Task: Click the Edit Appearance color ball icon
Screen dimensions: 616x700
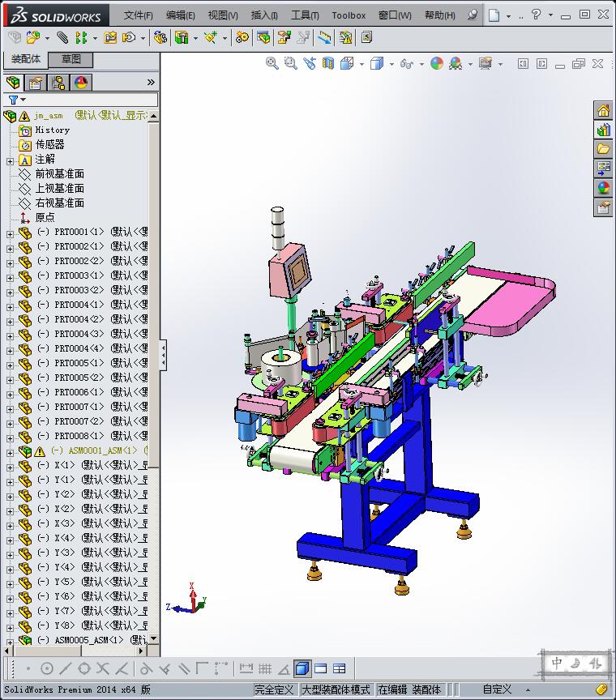Action: [437, 63]
